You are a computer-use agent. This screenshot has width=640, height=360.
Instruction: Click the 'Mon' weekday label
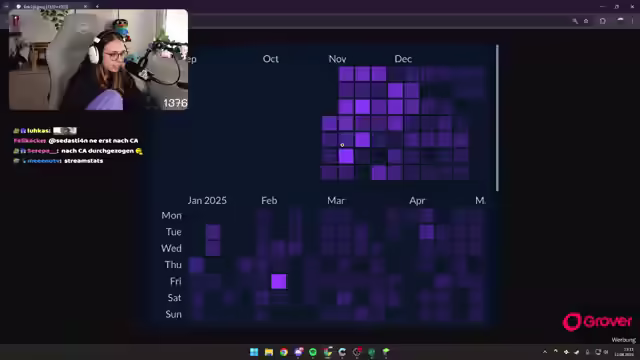click(x=171, y=215)
